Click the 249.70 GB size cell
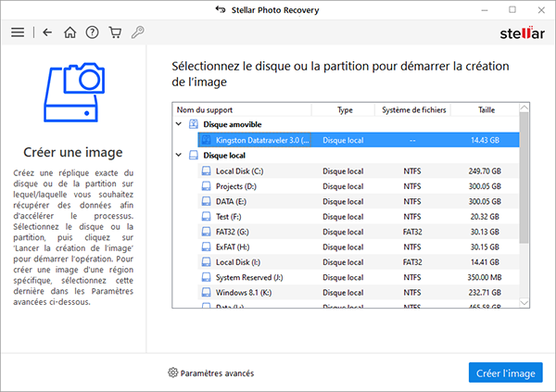The height and width of the screenshot is (392, 556). click(x=485, y=171)
